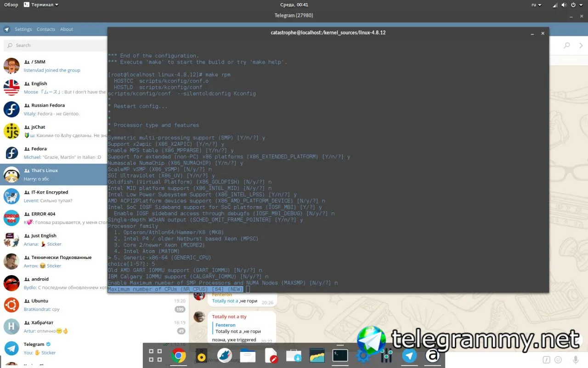Open the Show Applications grid in the dock
Screen dimensions: 588x368
[x=155, y=356]
